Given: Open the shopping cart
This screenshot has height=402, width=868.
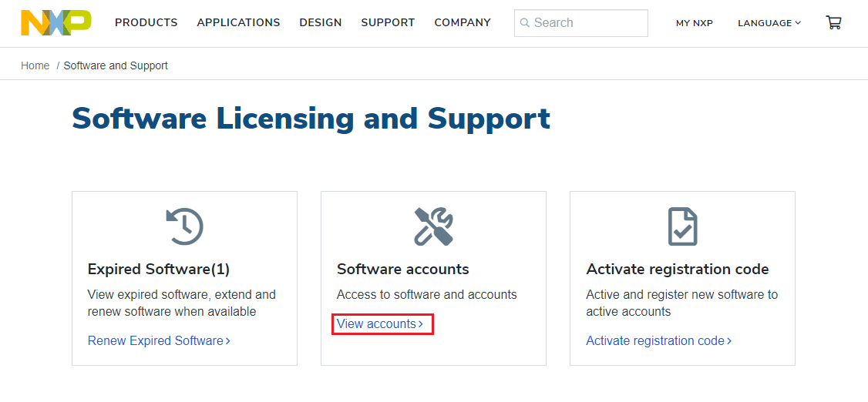Looking at the screenshot, I should pyautogui.click(x=833, y=23).
